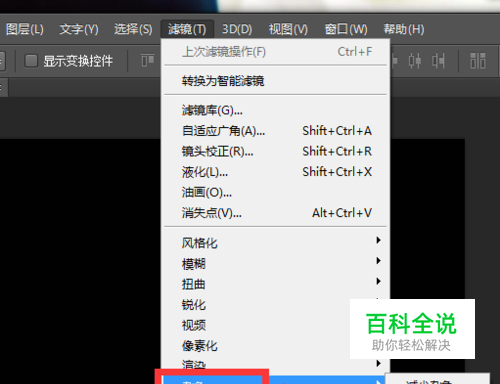Screen dimensions: 500x384
Task: Expand the 扭曲 submenu
Action: tap(275, 284)
